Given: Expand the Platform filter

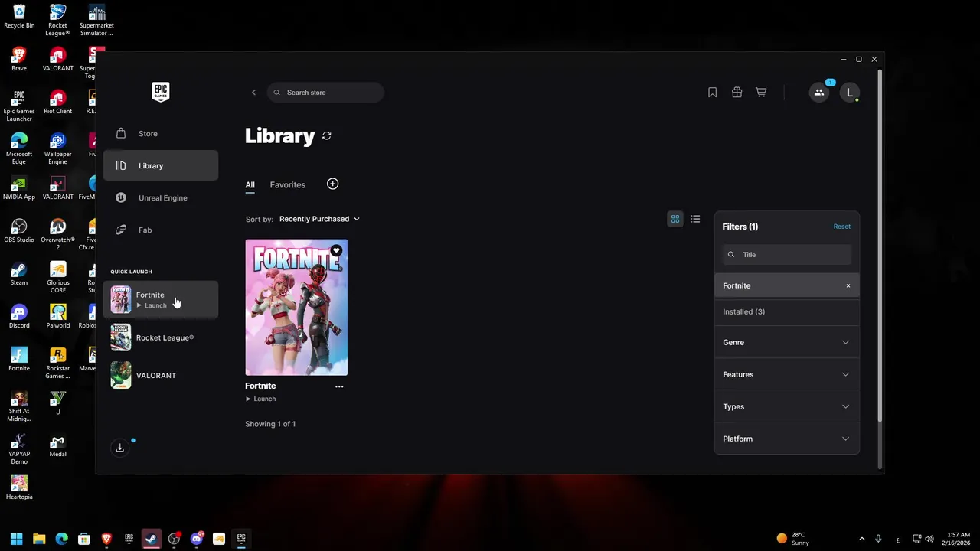Looking at the screenshot, I should 786,439.
